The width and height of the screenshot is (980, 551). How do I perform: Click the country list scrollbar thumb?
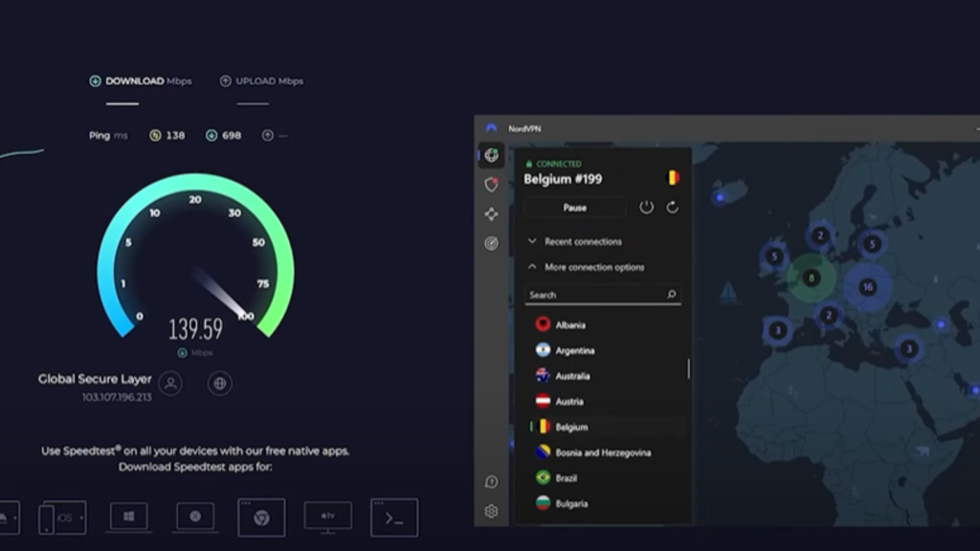[x=689, y=368]
